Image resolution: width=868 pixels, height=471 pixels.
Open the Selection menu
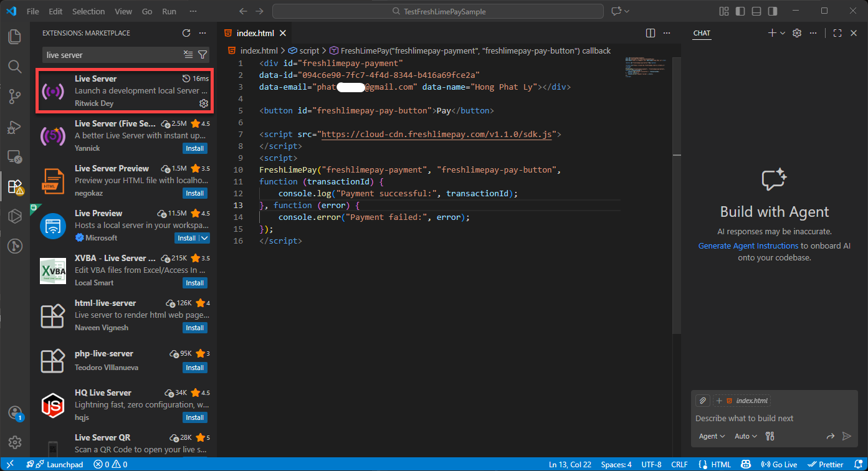88,11
